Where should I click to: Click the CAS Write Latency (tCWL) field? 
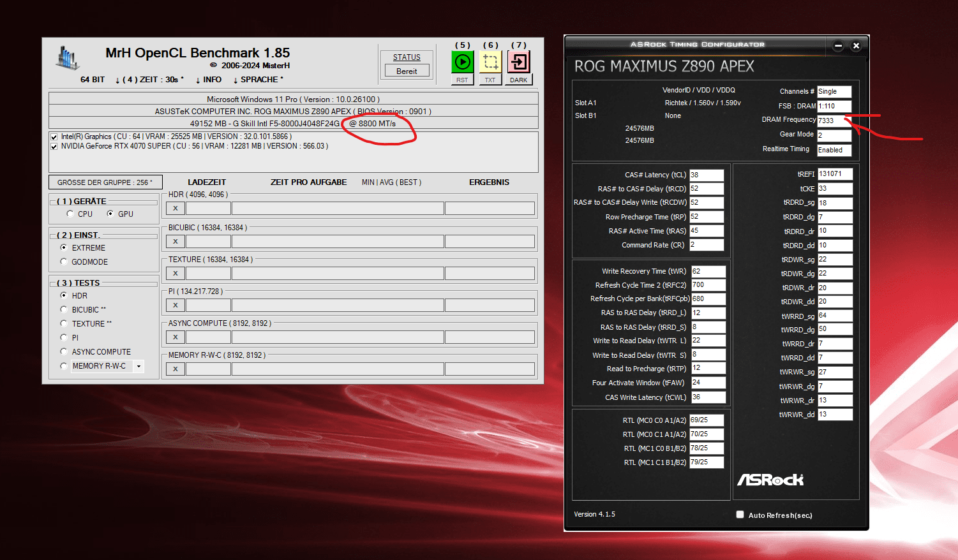click(x=708, y=397)
